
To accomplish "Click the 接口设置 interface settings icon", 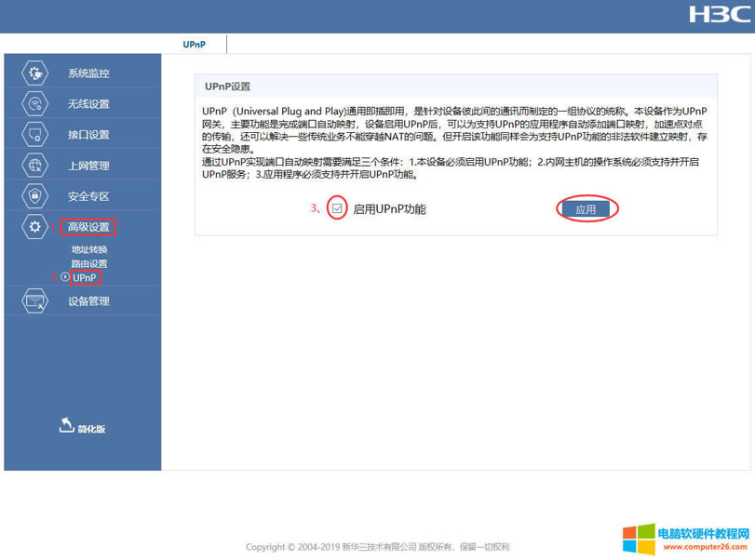I will 35,134.
